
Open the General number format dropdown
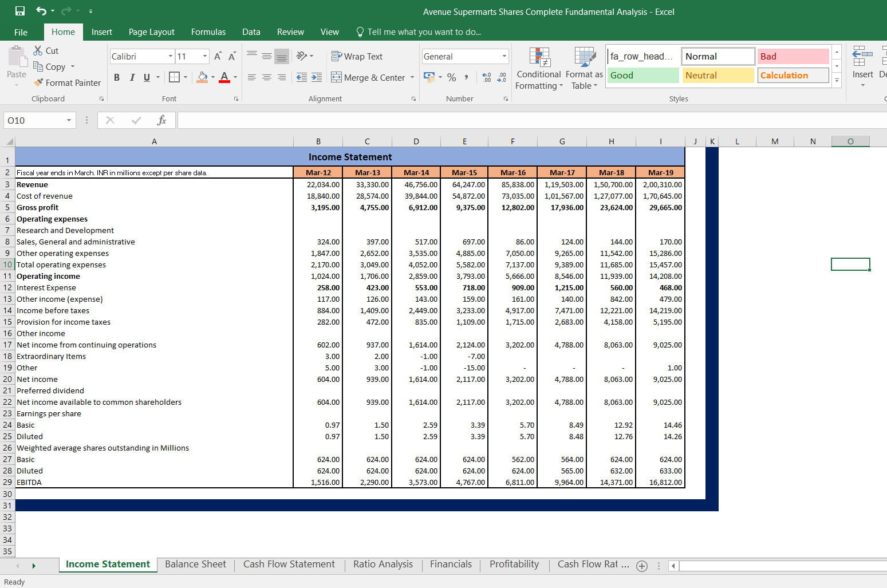click(x=504, y=56)
